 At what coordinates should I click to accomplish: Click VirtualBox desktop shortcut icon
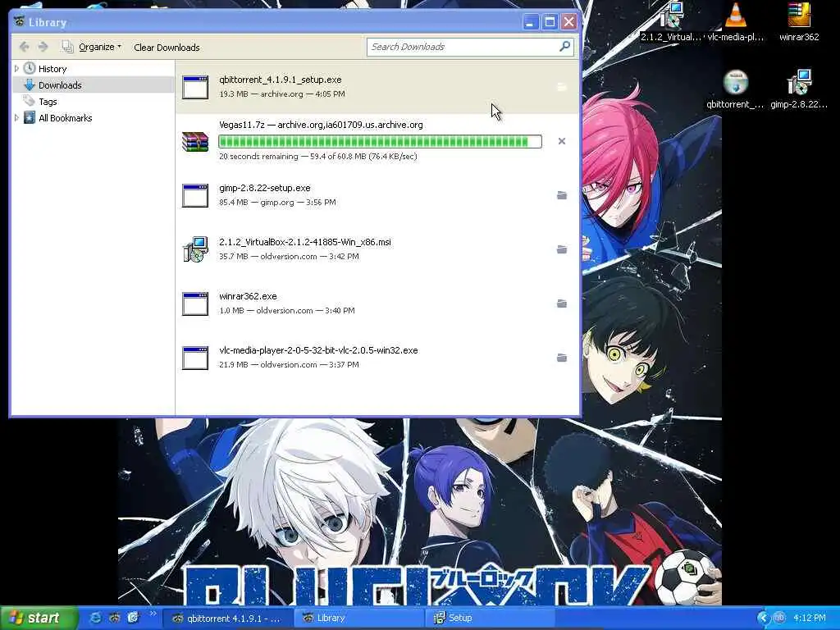point(671,15)
